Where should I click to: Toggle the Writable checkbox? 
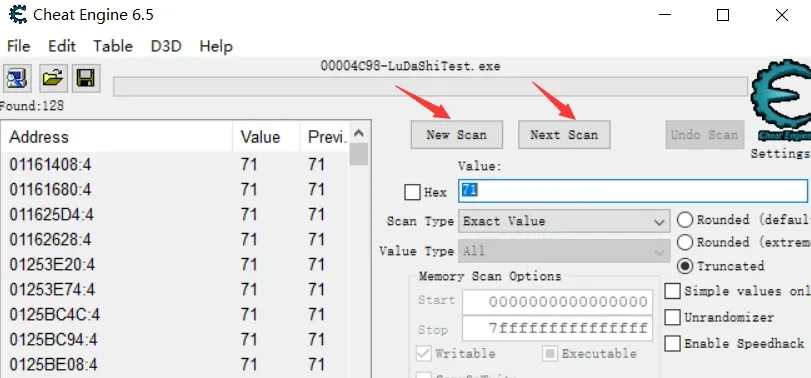point(424,354)
